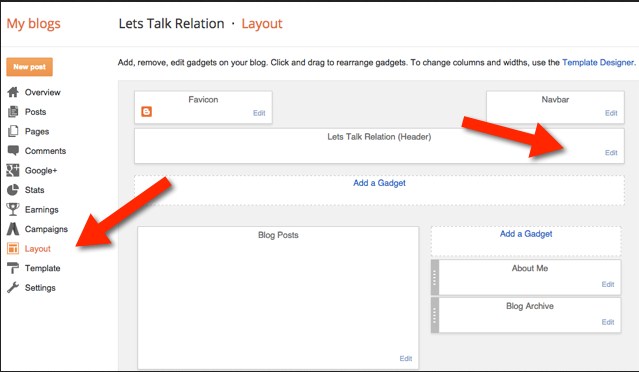The image size is (639, 372).
Task: Click the Blogger favicon icon in Favicon gadget
Action: [147, 112]
